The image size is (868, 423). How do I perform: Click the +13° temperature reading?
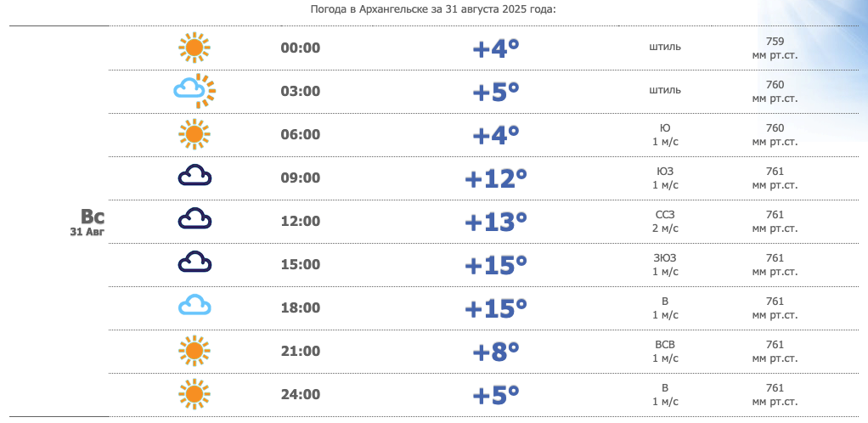tap(496, 222)
